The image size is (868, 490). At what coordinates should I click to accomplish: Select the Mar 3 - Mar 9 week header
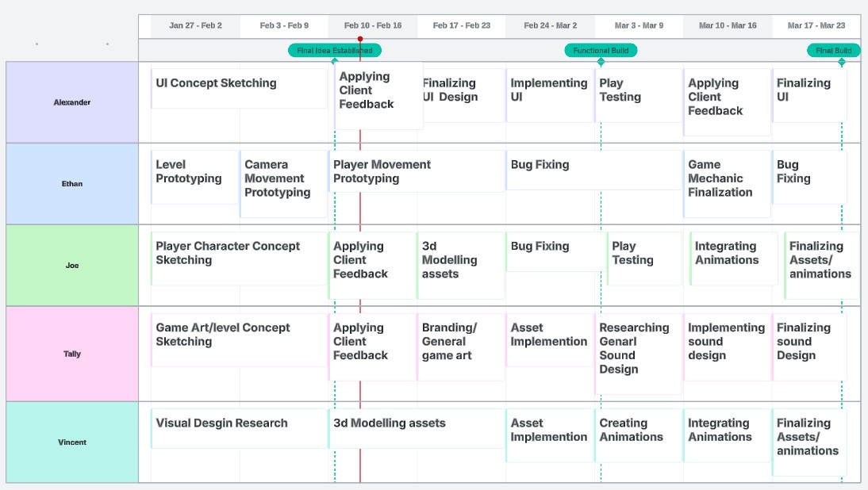tap(639, 25)
